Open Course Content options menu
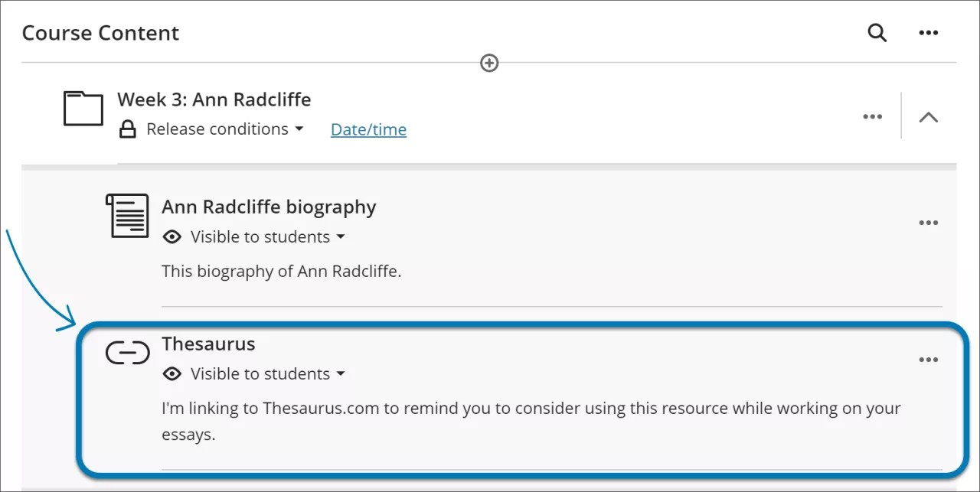This screenshot has width=980, height=492. pos(928,33)
